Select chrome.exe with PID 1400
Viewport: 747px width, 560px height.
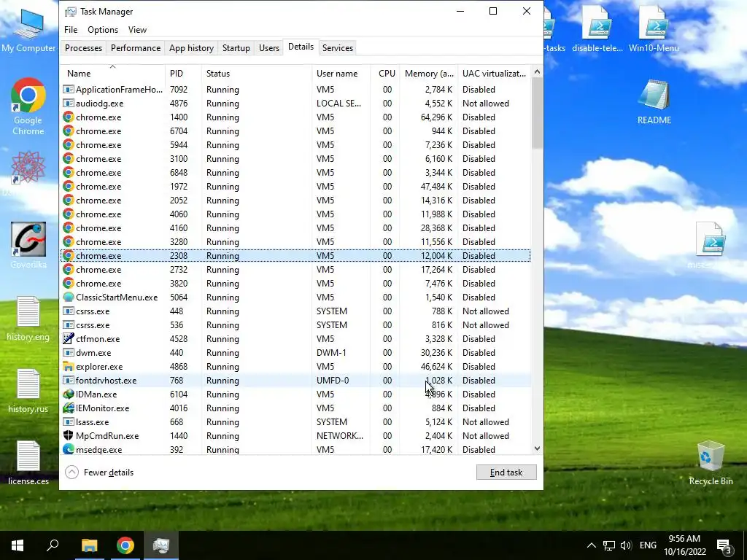pos(296,117)
